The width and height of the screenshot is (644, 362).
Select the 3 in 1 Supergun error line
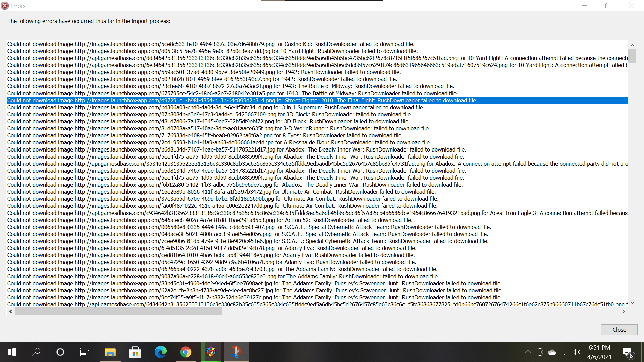pyautogui.click(x=317, y=107)
